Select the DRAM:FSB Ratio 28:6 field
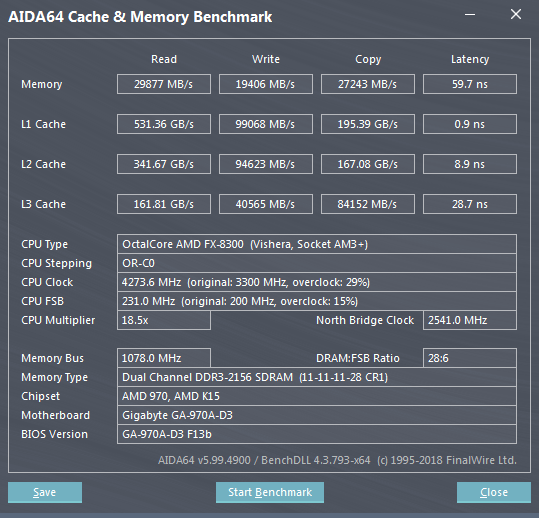This screenshot has height=518, width=539. (470, 358)
